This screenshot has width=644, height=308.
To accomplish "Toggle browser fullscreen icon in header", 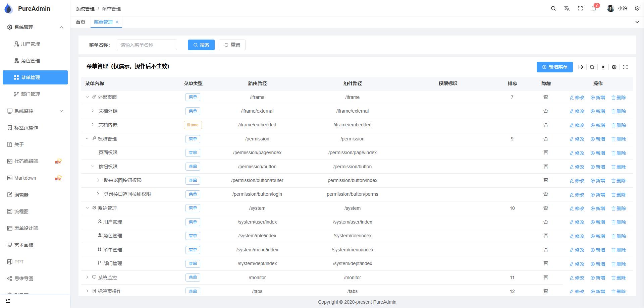I will 580,8.
